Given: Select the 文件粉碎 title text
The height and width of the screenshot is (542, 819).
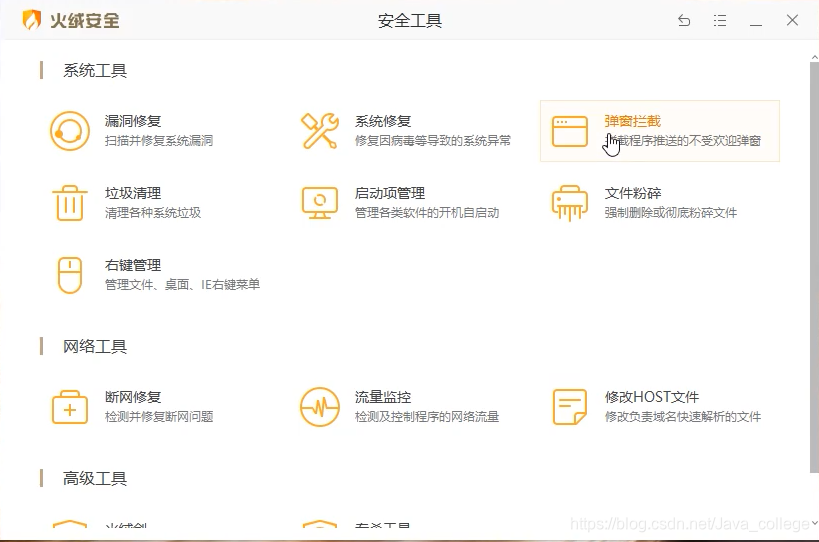Looking at the screenshot, I should pyautogui.click(x=633, y=193).
